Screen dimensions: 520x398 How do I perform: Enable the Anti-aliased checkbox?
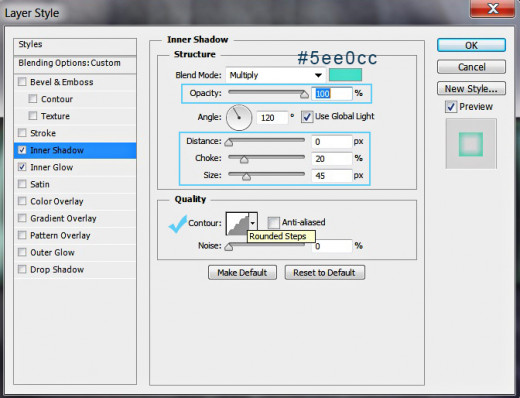(273, 222)
